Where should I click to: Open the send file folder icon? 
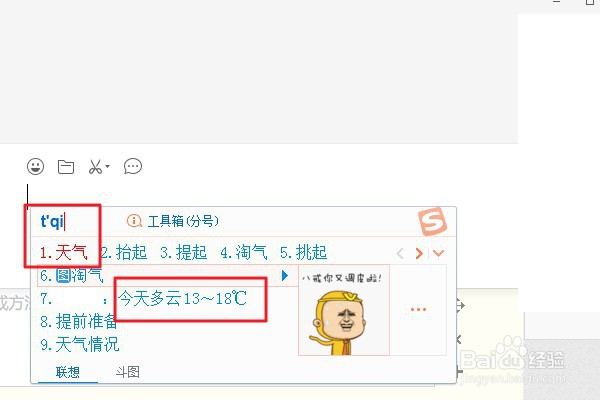66,167
